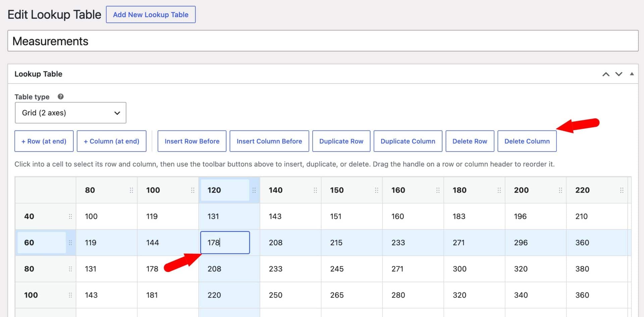Click drag handle of column 140
This screenshot has width=644, height=317.
[315, 190]
